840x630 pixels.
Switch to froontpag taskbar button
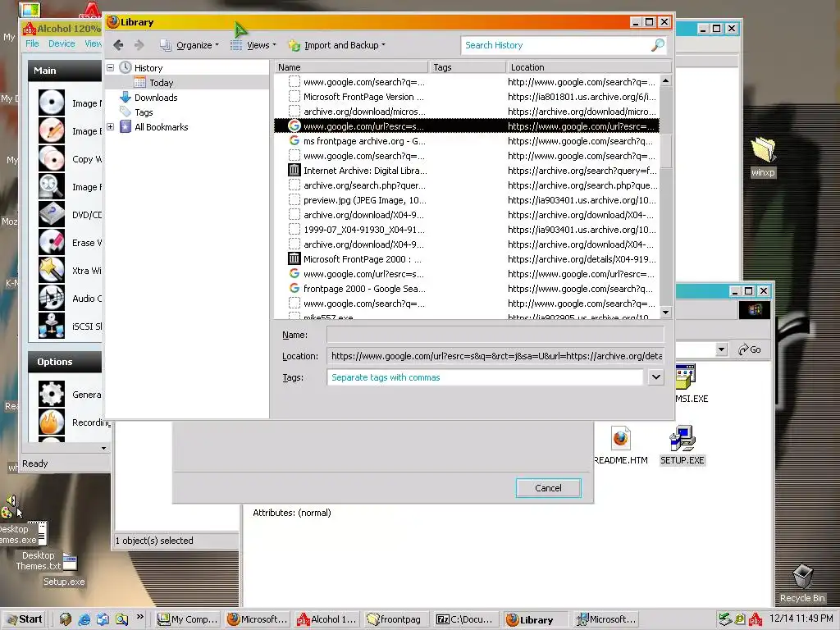coord(396,619)
